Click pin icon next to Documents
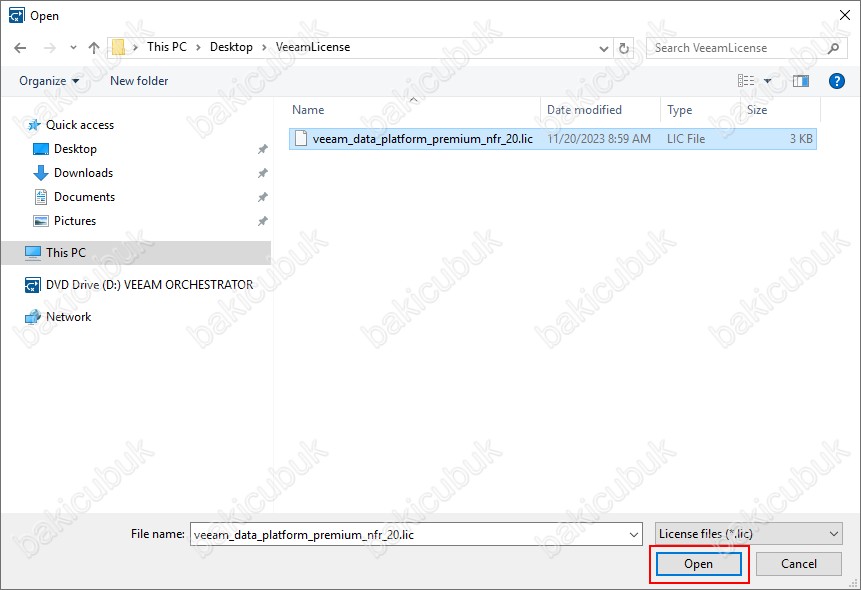 click(262, 197)
